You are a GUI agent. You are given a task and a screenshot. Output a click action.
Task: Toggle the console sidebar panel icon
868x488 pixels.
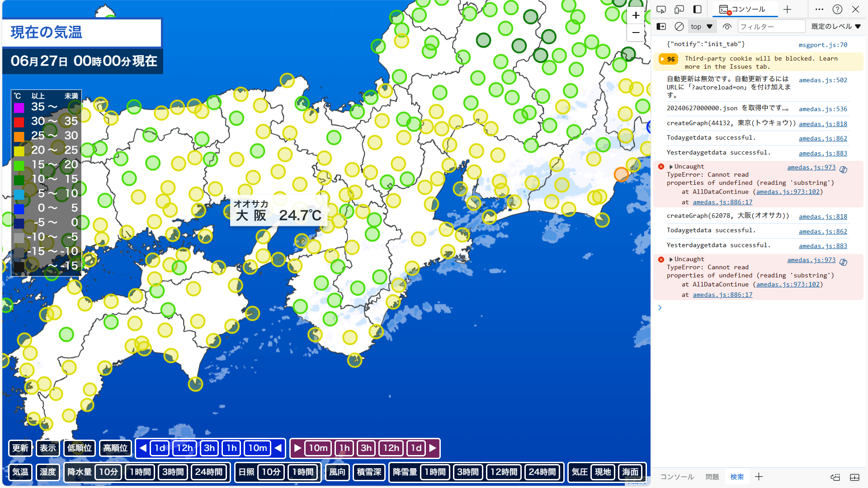[x=661, y=27]
